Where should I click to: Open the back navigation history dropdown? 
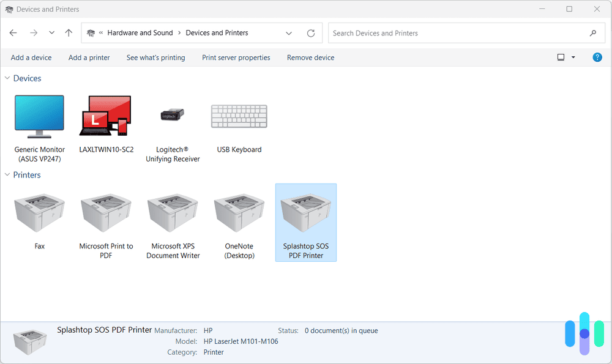[51, 33]
